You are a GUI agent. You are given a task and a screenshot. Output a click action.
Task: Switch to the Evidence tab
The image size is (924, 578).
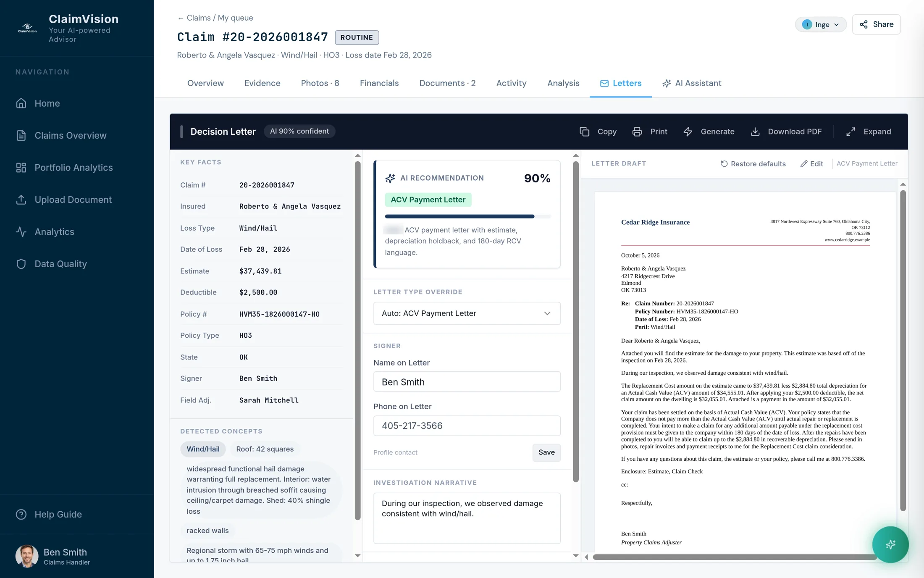262,83
